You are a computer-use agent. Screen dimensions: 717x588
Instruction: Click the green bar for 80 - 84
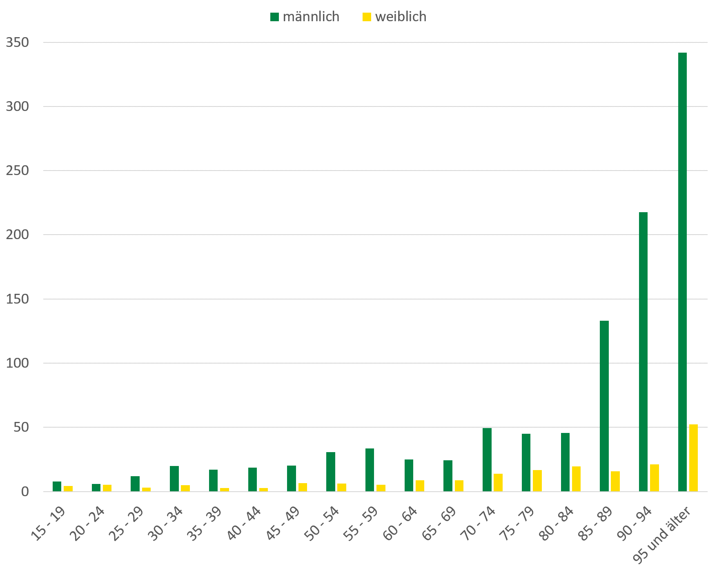565,462
